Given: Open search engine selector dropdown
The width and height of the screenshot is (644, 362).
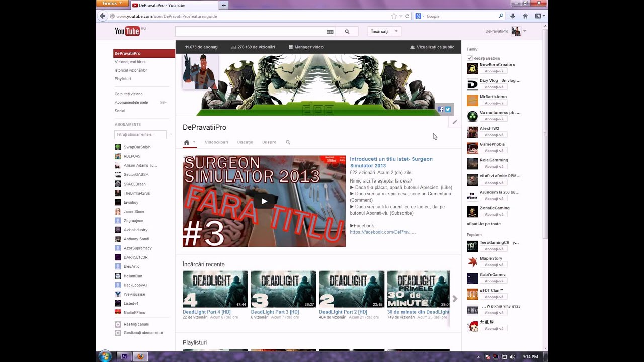Looking at the screenshot, I should click(x=420, y=16).
